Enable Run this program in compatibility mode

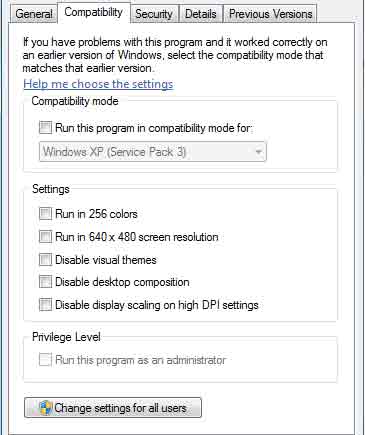(x=45, y=127)
